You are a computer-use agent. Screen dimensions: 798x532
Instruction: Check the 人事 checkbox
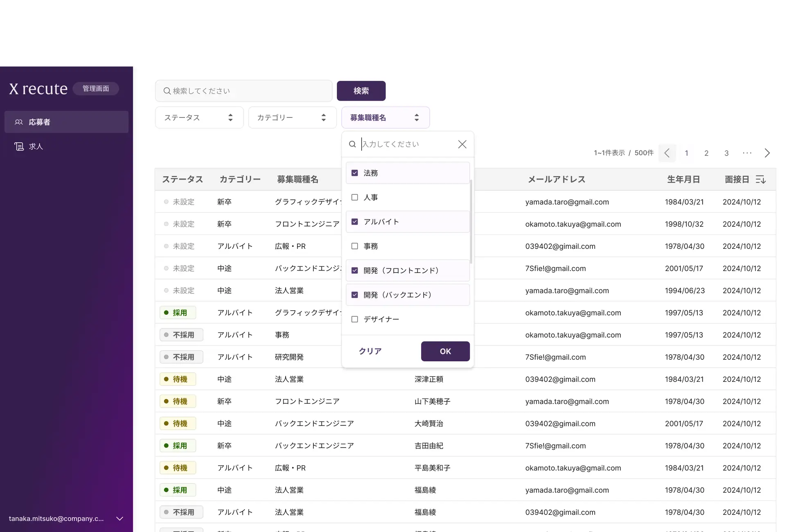pos(355,197)
